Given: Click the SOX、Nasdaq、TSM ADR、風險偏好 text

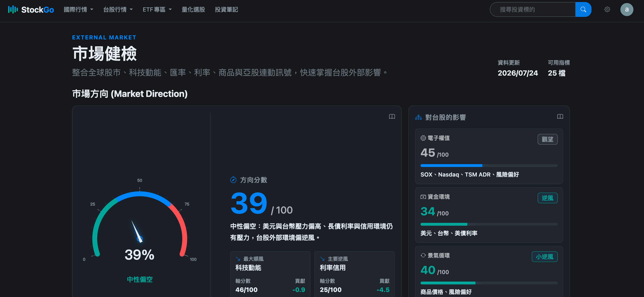Looking at the screenshot, I should (x=469, y=175).
